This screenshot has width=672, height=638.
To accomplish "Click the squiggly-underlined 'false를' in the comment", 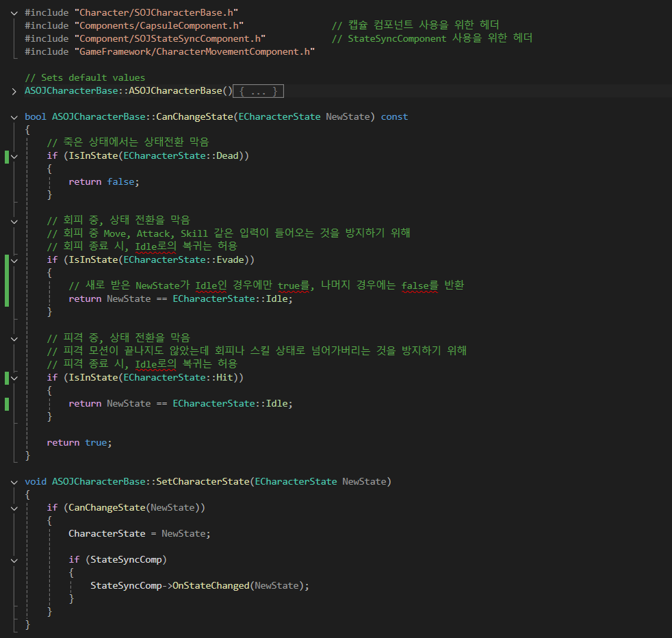I will pyautogui.click(x=420, y=285).
